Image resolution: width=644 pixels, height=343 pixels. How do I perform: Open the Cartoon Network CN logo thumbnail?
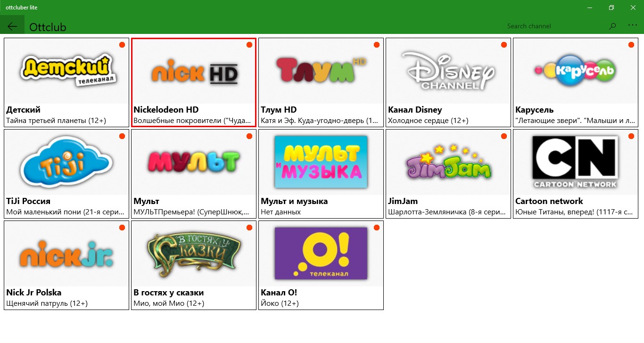(575, 162)
